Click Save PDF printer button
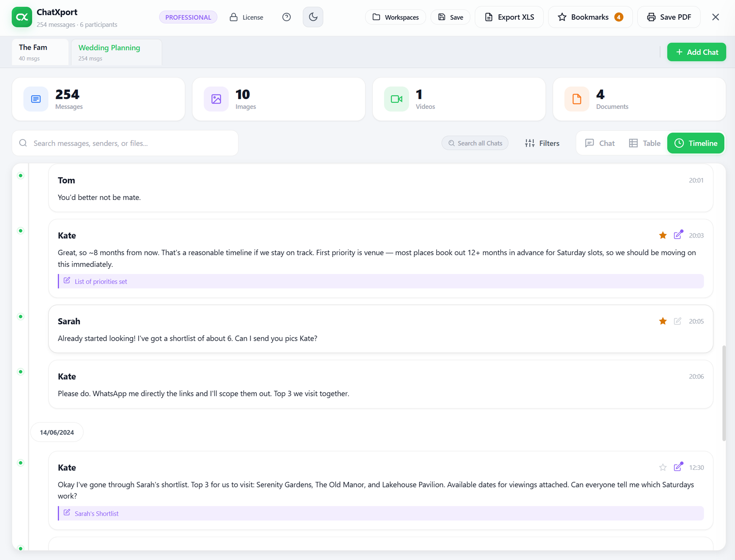This screenshot has height=560, width=735. pos(668,17)
